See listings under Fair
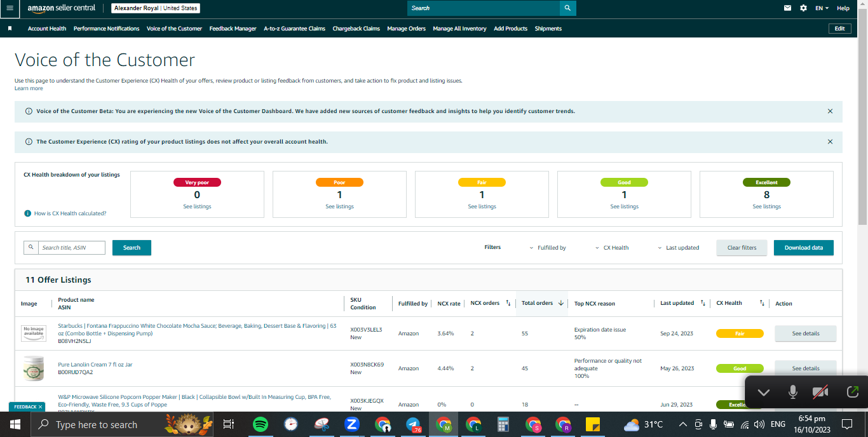Viewport: 868px width, 437px height. coord(482,206)
